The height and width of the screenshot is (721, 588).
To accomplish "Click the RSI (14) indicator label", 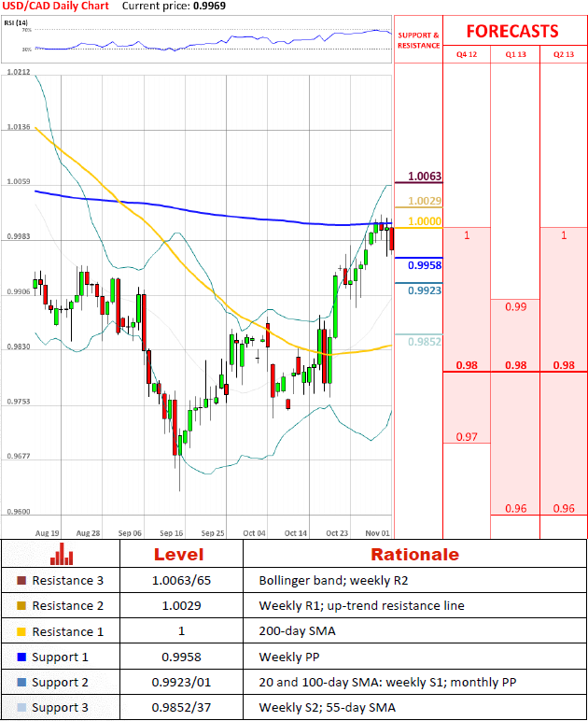I will (16, 21).
